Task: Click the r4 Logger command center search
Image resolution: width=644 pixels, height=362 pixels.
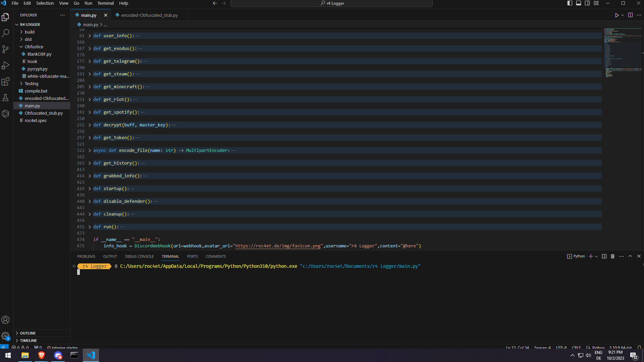Action: [x=331, y=3]
